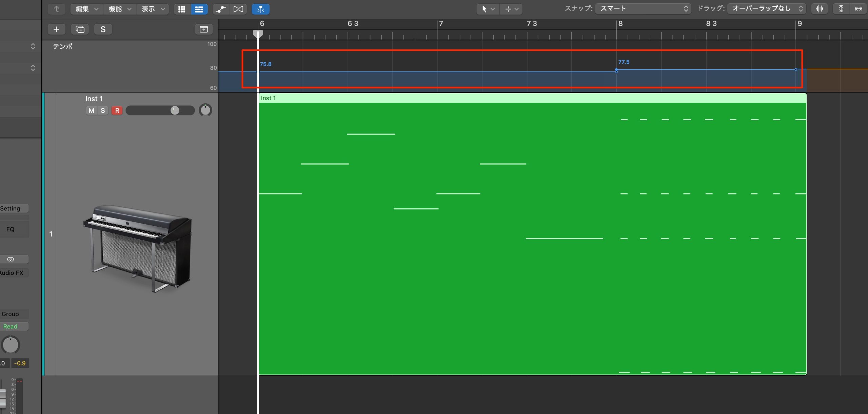Image resolution: width=868 pixels, height=414 pixels.
Task: Click the Read automation mode button
Action: click(10, 327)
